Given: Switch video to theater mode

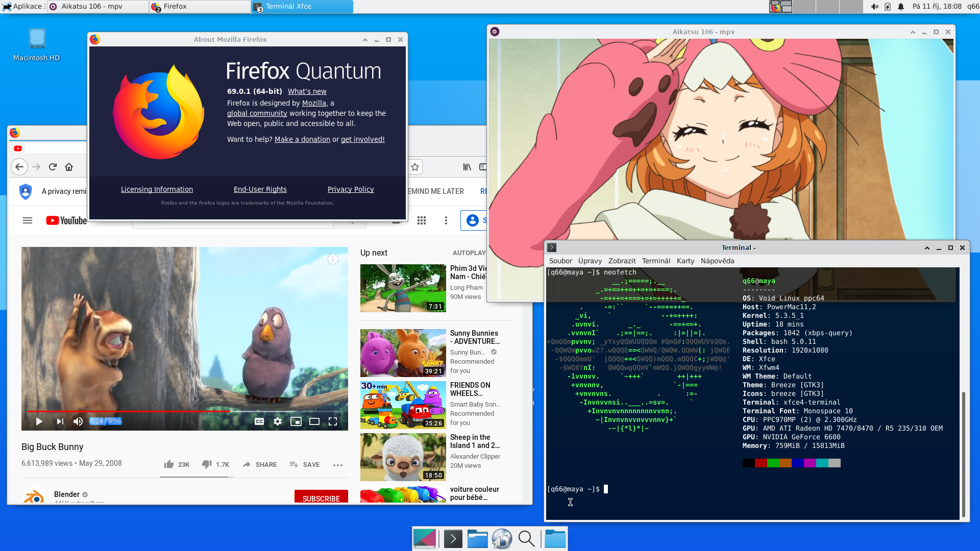Looking at the screenshot, I should (x=314, y=421).
